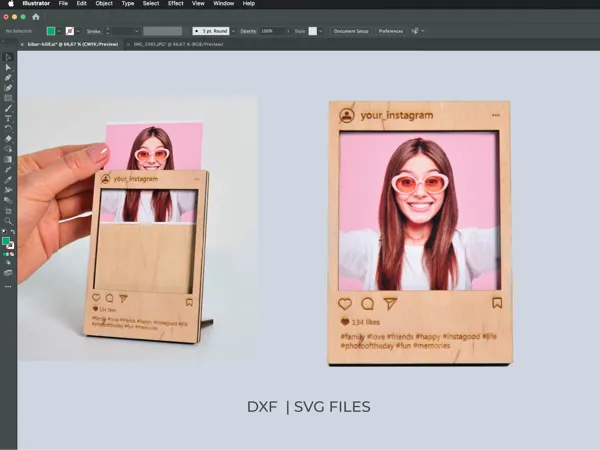This screenshot has height=450, width=600.
Task: Open the Effect menu
Action: pos(176,3)
